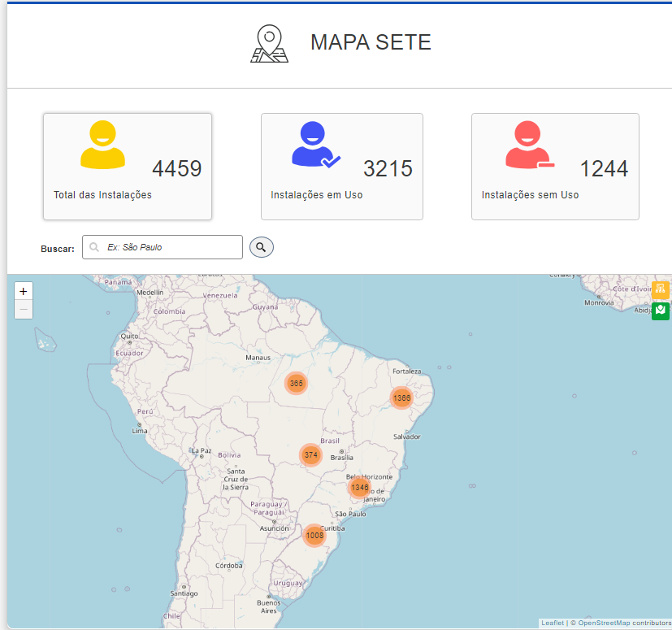Expand the 1346 cluster near Belo Horizonte
This screenshot has width=672, height=630.
(x=359, y=488)
